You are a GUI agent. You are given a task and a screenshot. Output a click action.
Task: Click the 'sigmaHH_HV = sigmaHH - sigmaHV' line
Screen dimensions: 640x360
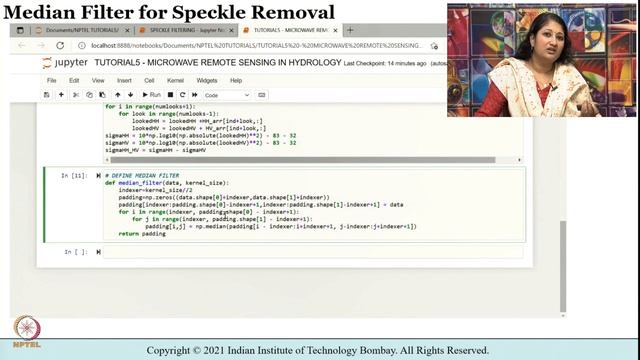click(x=156, y=150)
